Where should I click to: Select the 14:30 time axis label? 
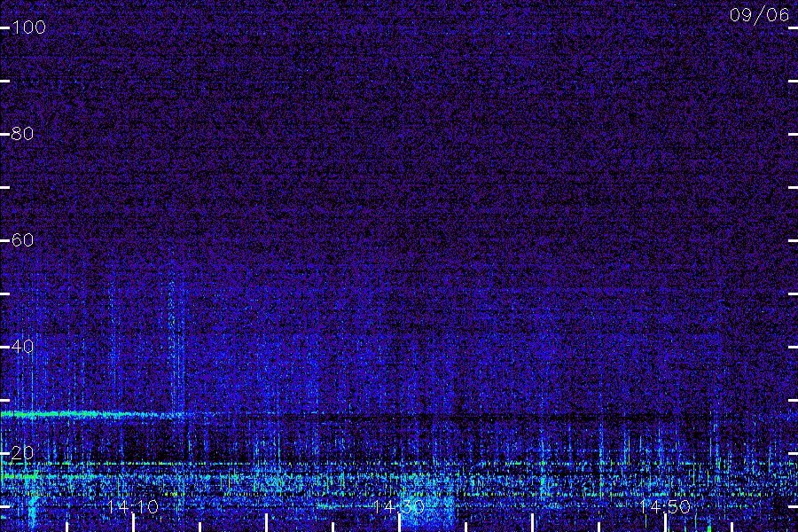tap(399, 506)
